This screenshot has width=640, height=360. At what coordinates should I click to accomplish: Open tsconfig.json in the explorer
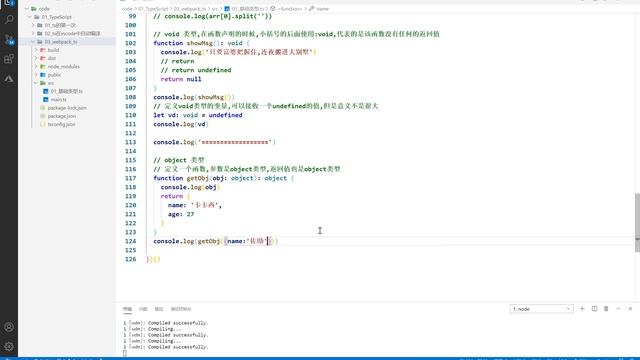[61, 124]
